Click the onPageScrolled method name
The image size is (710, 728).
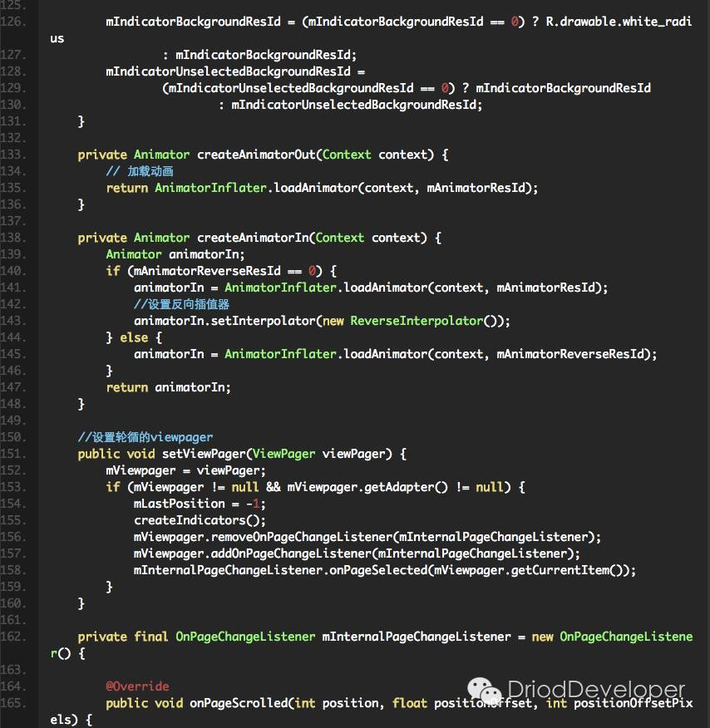[239, 703]
